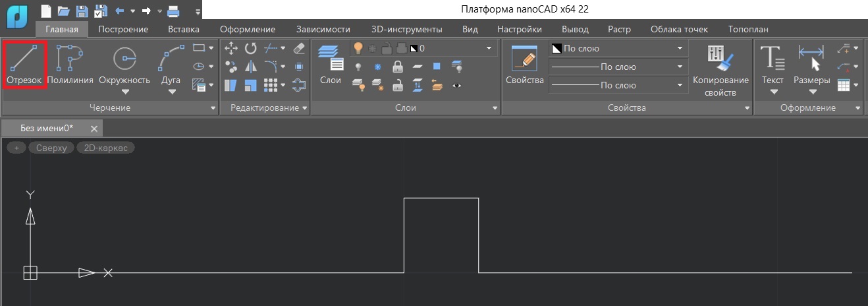Toggle the layer on/off lightbulb icon
Screen dimensions: 868x306
coord(358,48)
